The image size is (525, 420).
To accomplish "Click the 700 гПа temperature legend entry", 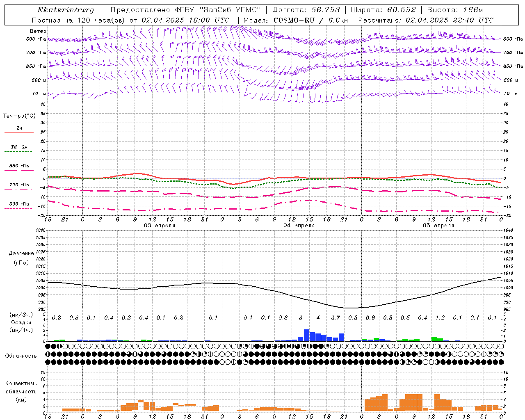I will coord(19,185).
